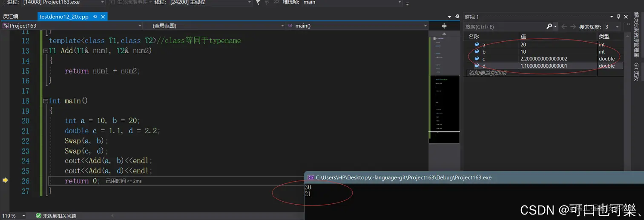This screenshot has height=220, width=644.
Task: Click the return 0; statement
Action: tap(82, 181)
